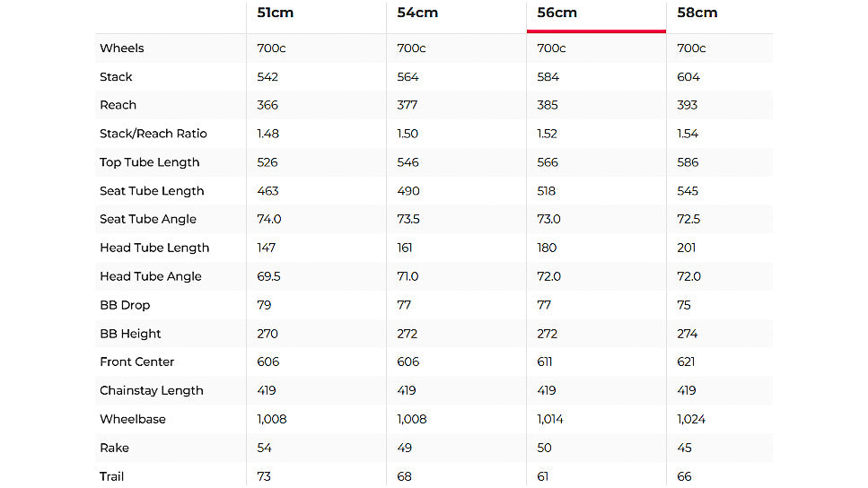Click the 1,024 wheelbase value
The width and height of the screenshot is (868, 488).
click(x=692, y=419)
